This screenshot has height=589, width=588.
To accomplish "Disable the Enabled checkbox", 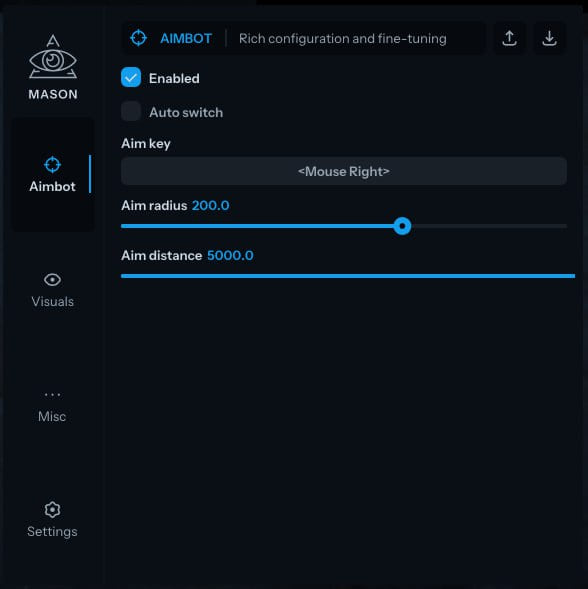I will (131, 77).
